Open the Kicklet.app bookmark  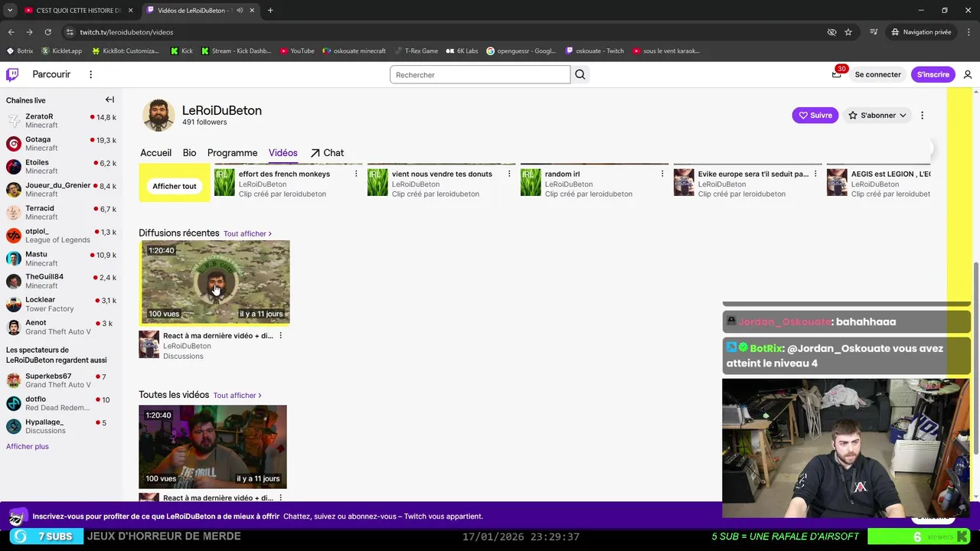pyautogui.click(x=62, y=51)
